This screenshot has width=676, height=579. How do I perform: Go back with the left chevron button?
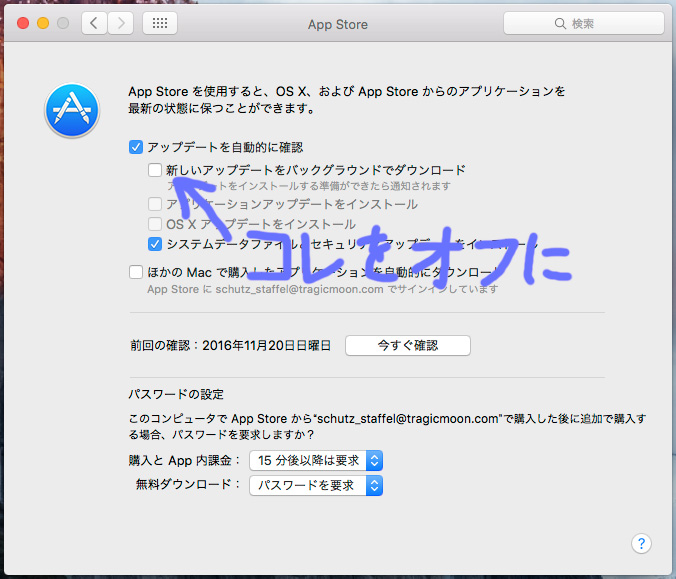94,23
